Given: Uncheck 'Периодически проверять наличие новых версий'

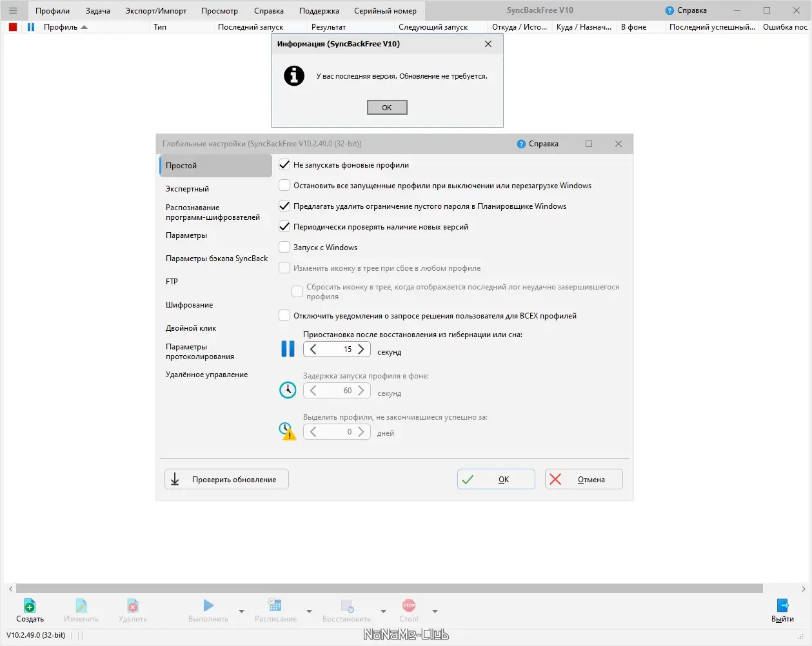Looking at the screenshot, I should point(284,227).
